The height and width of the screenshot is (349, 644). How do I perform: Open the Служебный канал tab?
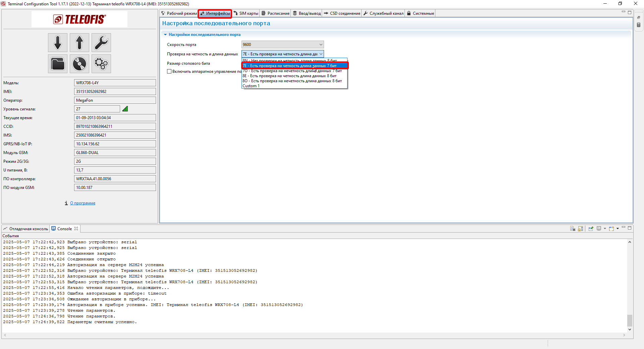click(383, 13)
